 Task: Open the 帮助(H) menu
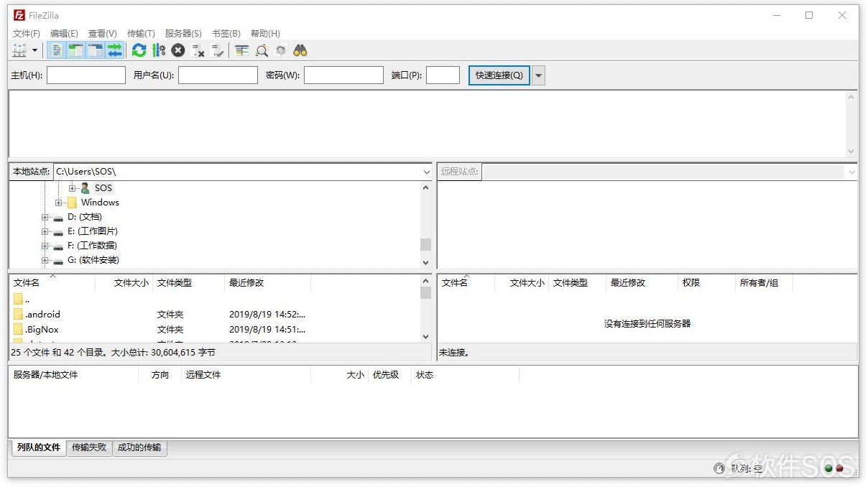click(x=265, y=33)
